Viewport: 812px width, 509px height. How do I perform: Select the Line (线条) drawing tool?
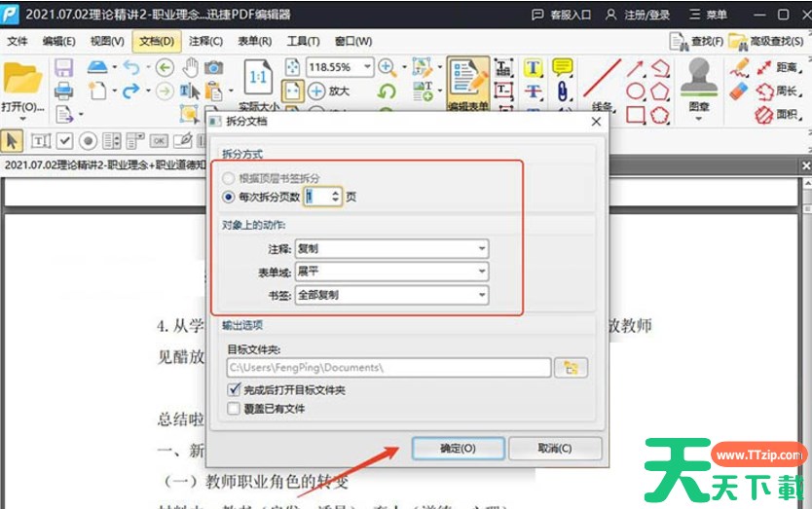coord(602,79)
